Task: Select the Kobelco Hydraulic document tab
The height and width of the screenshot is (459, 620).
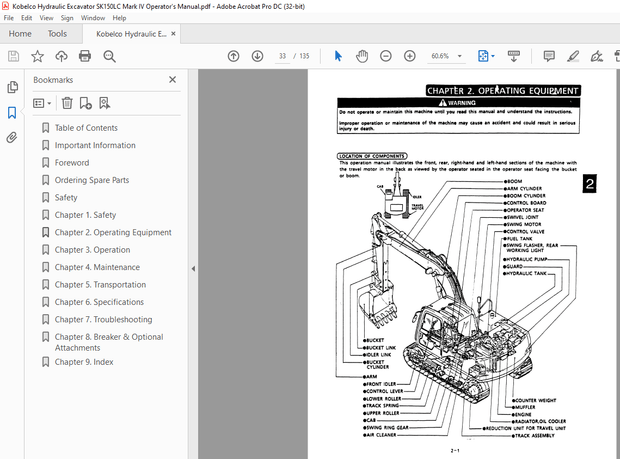Action: [131, 34]
